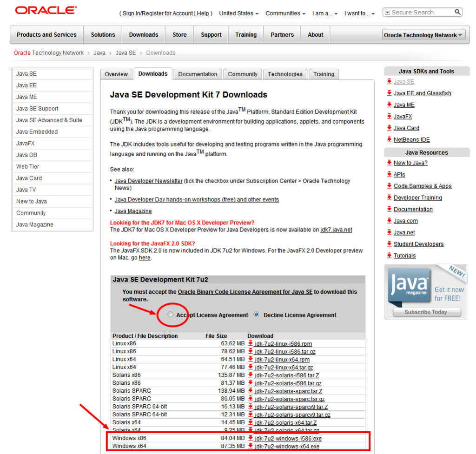The image size is (476, 454).
Task: Click the red arrow icon beside Documentation resource
Action: 390,209
